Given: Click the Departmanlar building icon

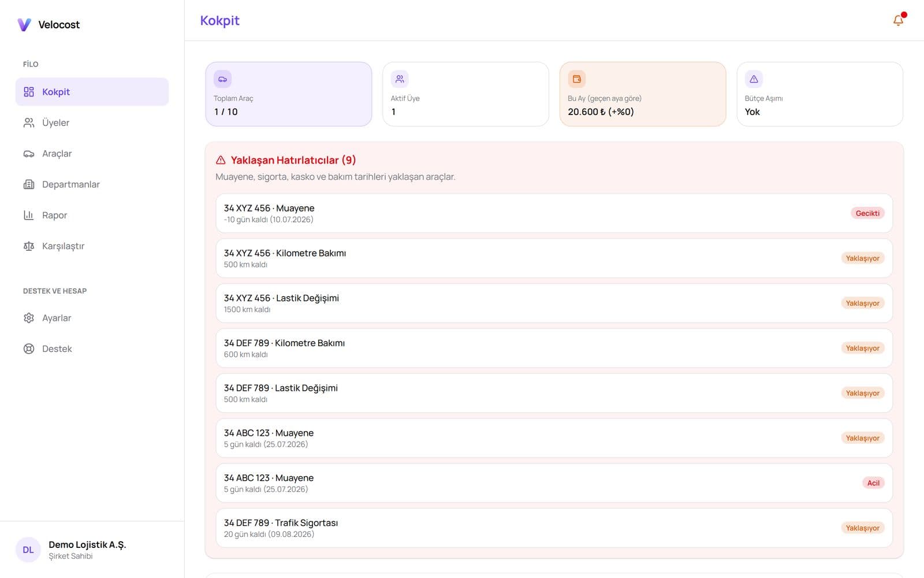Looking at the screenshot, I should point(29,184).
